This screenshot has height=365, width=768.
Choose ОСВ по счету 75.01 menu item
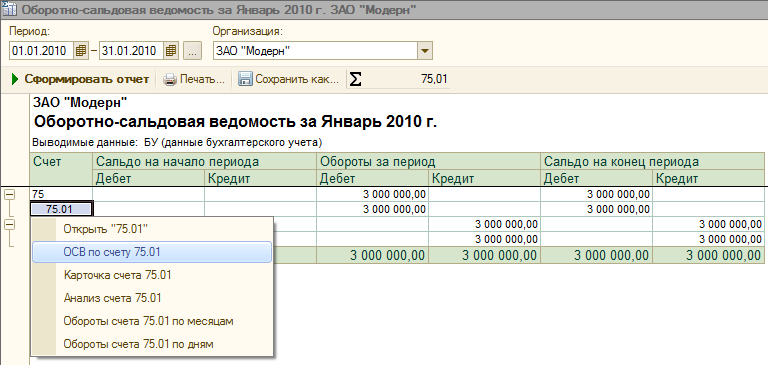[151, 252]
